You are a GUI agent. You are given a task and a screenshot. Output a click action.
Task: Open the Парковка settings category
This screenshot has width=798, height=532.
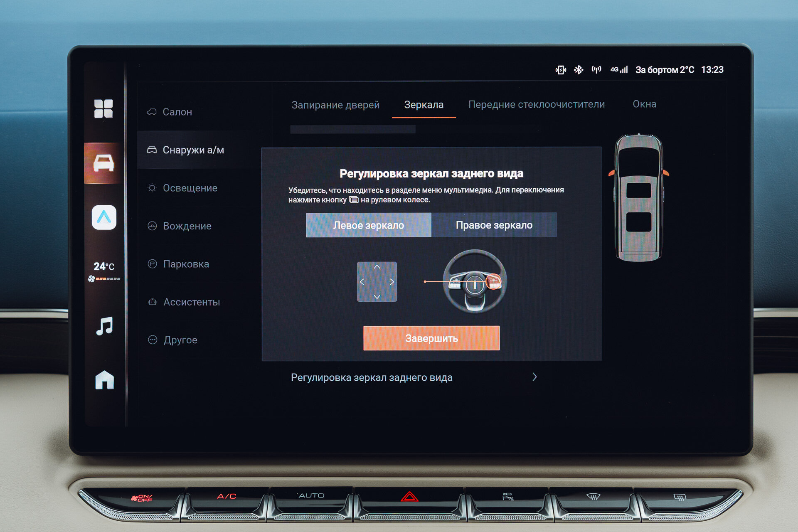pos(186,264)
